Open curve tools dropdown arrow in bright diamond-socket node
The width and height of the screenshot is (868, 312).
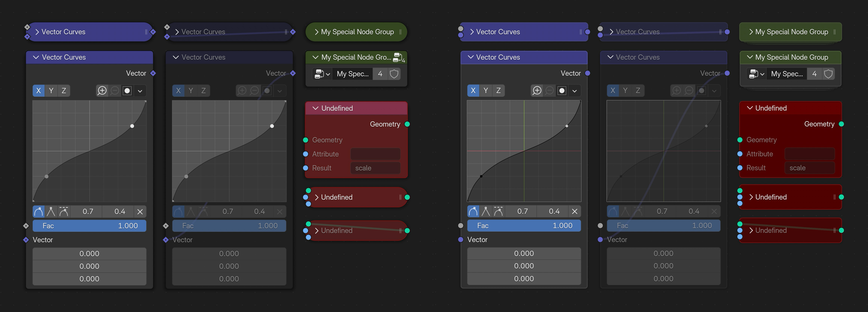tap(140, 91)
